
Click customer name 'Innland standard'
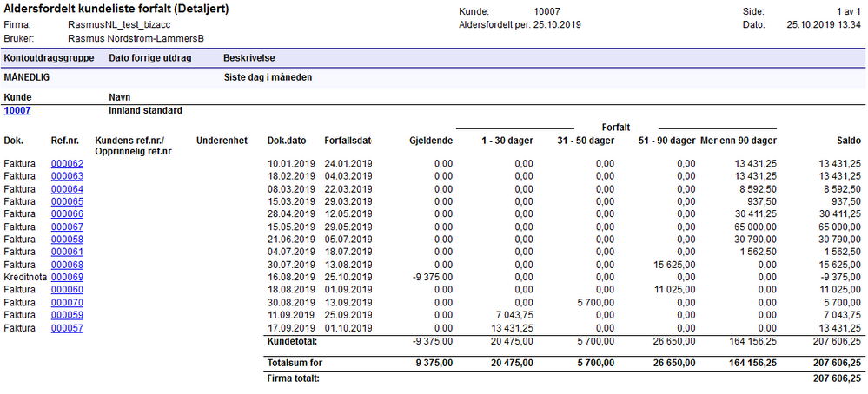point(146,110)
